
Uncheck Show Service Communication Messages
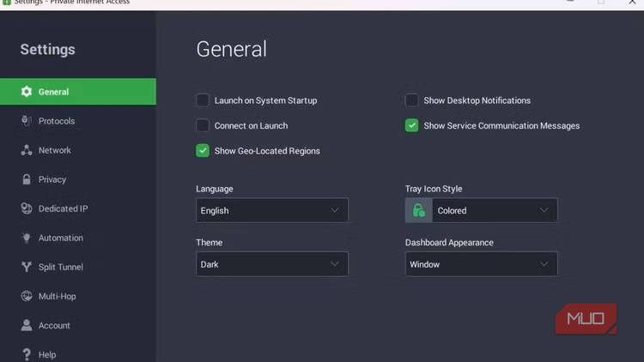411,125
